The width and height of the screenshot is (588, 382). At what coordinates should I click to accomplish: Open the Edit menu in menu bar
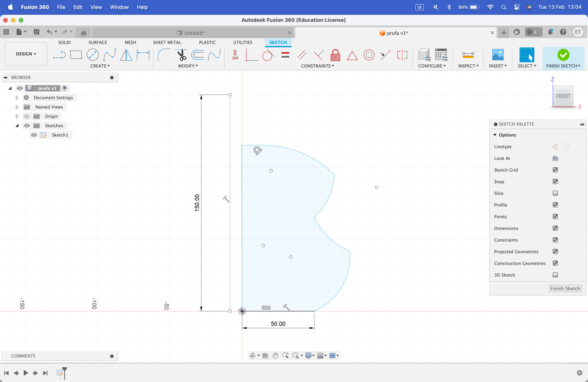tap(78, 7)
